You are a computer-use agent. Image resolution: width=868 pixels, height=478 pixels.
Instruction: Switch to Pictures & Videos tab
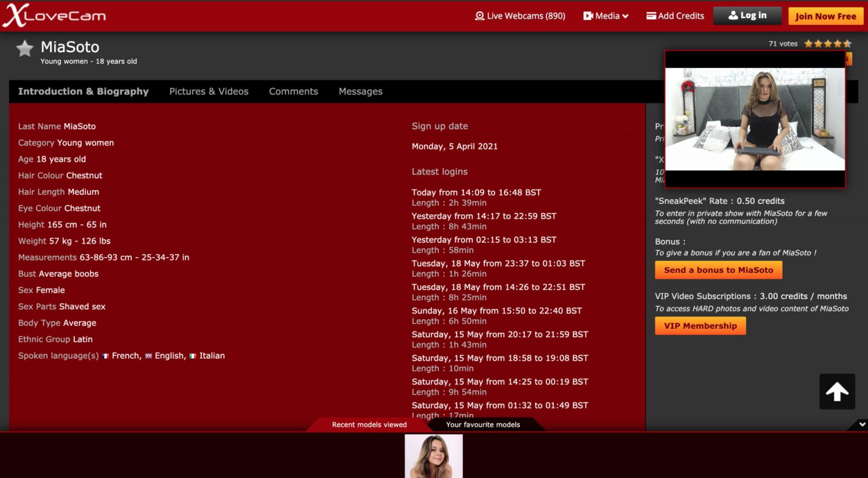point(209,92)
